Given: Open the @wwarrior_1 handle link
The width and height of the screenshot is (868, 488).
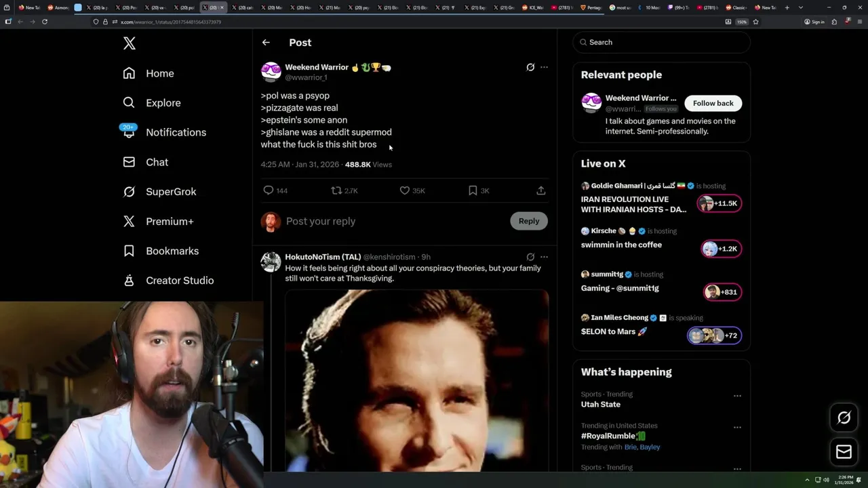Looking at the screenshot, I should pos(306,78).
